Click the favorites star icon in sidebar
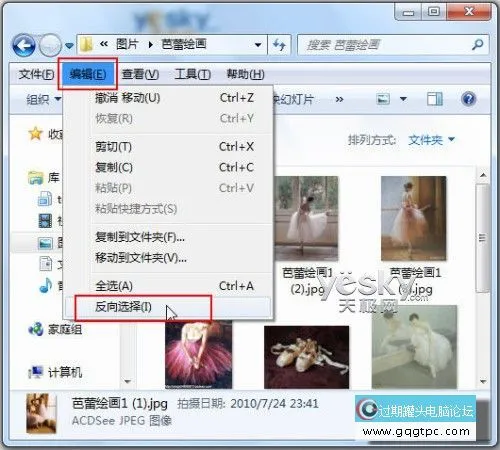Image resolution: width=500 pixels, height=450 pixels. coord(35,134)
